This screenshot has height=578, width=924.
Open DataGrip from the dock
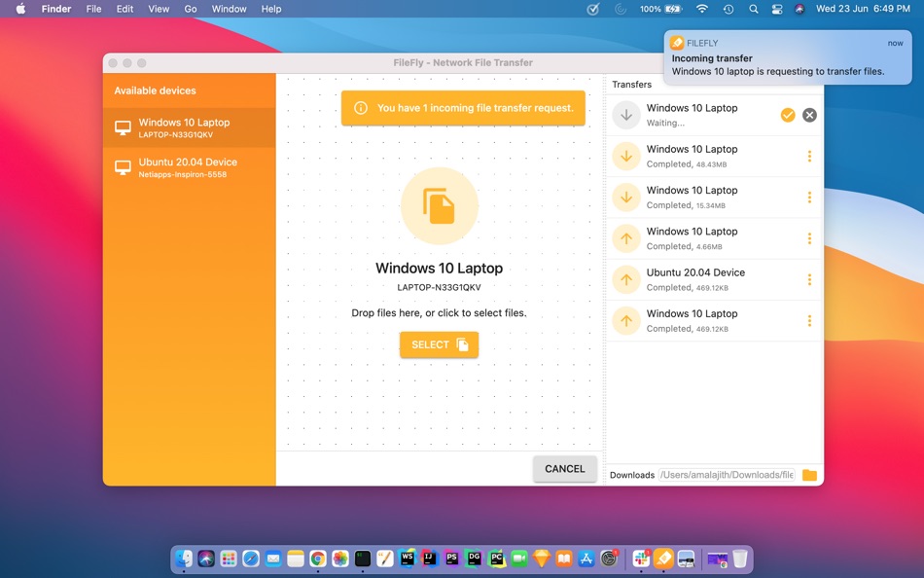(x=475, y=558)
